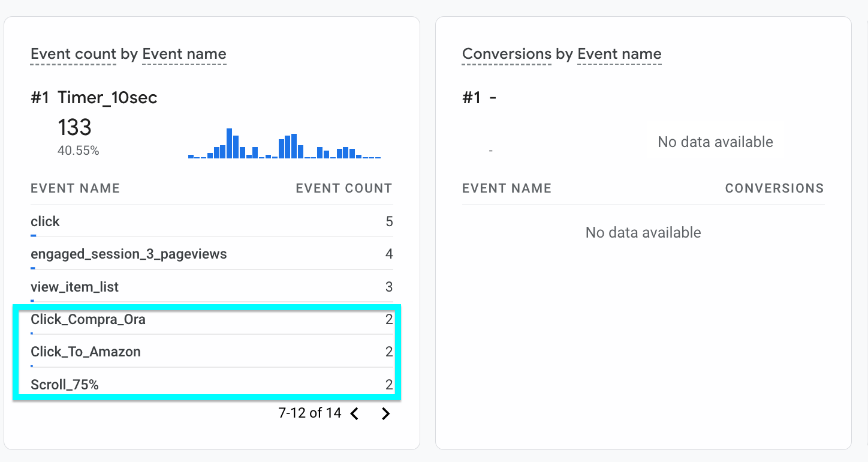Select the Scroll_75% event row
The image size is (868, 462).
212,384
